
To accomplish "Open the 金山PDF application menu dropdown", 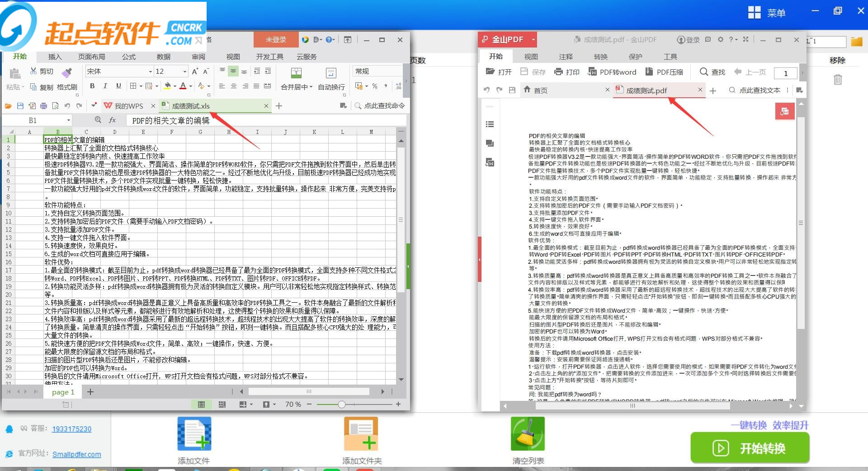I will point(533,40).
